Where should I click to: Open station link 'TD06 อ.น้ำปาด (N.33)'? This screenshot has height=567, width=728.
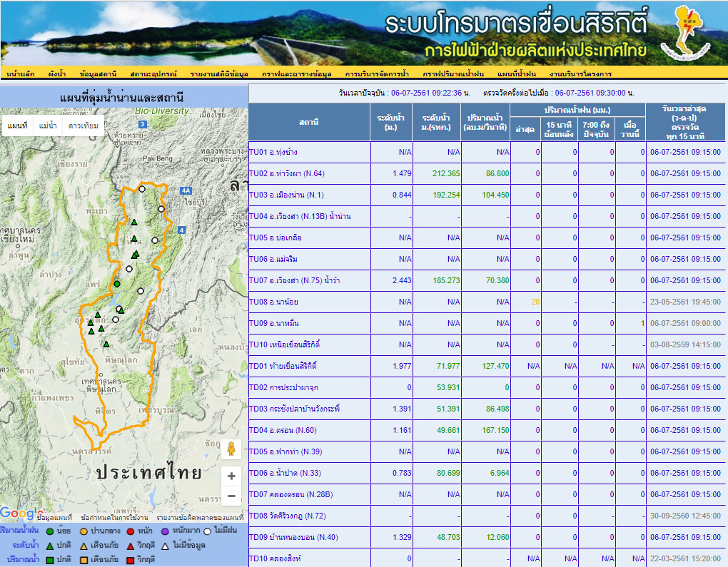pyautogui.click(x=285, y=473)
